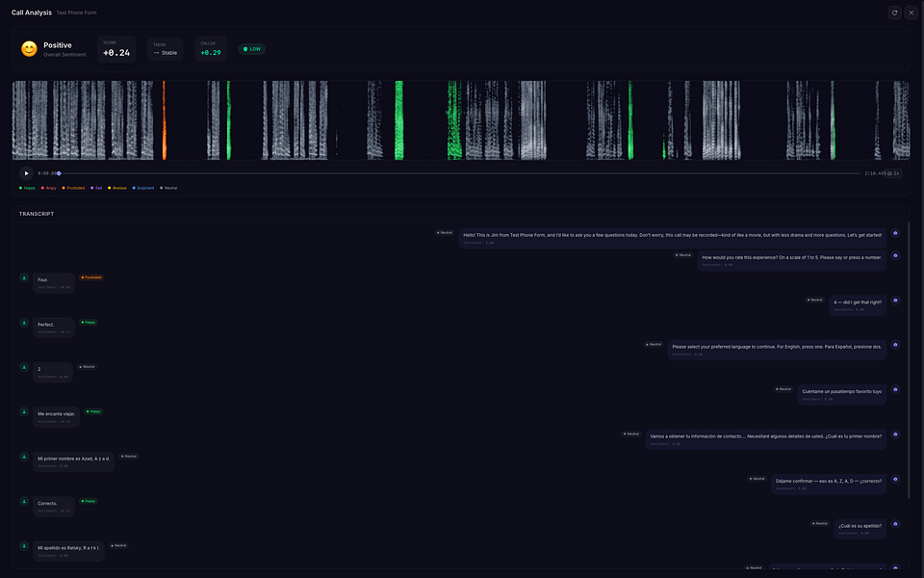Click the LOW risk shield badge
Image resolution: width=924 pixels, height=578 pixels.
pos(251,49)
